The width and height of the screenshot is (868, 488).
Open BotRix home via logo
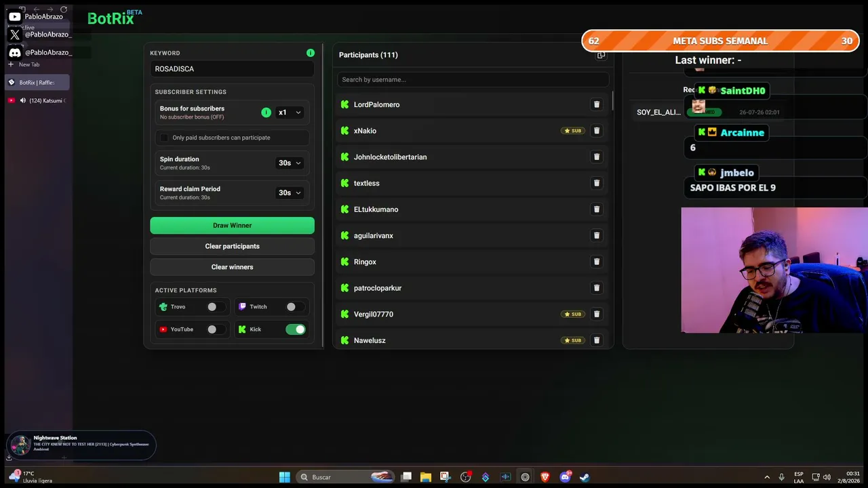pos(114,18)
